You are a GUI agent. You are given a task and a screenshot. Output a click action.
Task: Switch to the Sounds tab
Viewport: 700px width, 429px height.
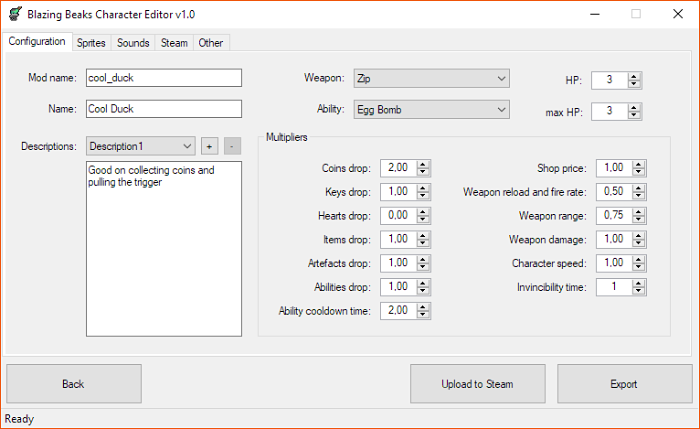pos(133,43)
